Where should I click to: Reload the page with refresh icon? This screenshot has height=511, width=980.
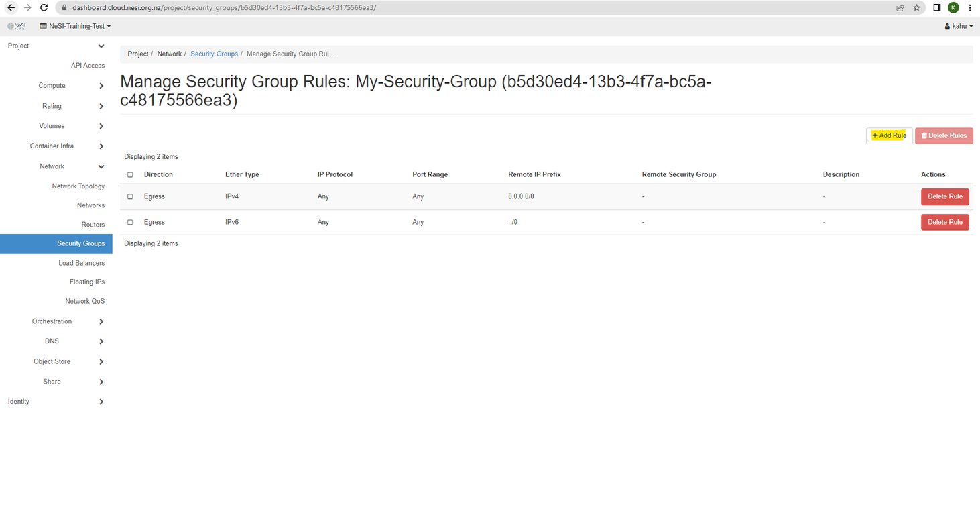point(44,8)
